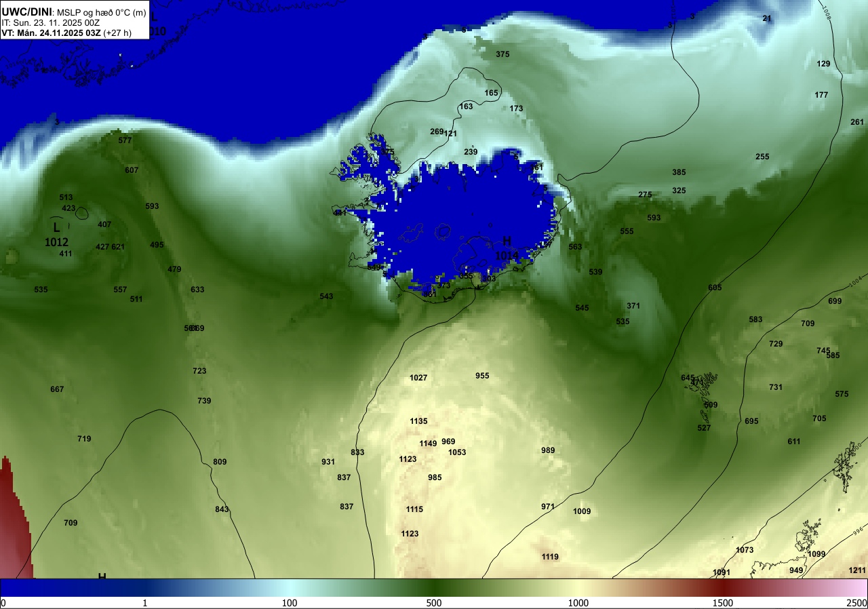Click the 1115 height value
This screenshot has height=609, width=868.
click(414, 509)
